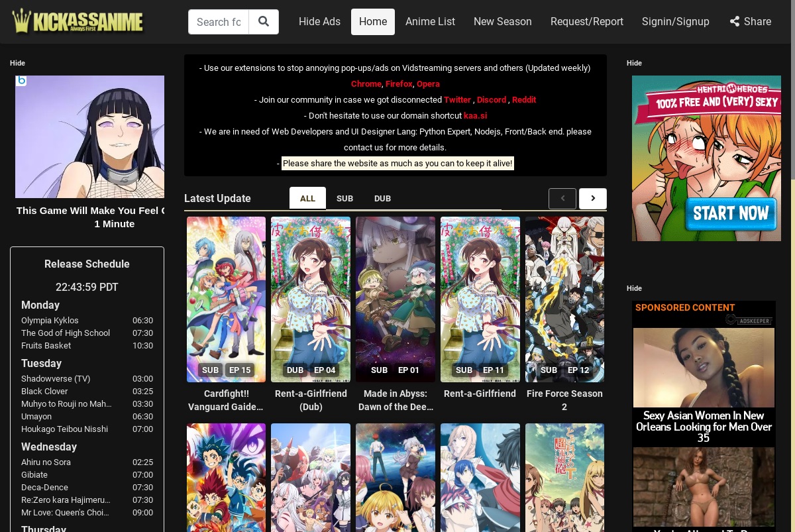Open Rent-a-Girlfriend (Dub) poster
This screenshot has height=532, width=795.
pyautogui.click(x=311, y=299)
